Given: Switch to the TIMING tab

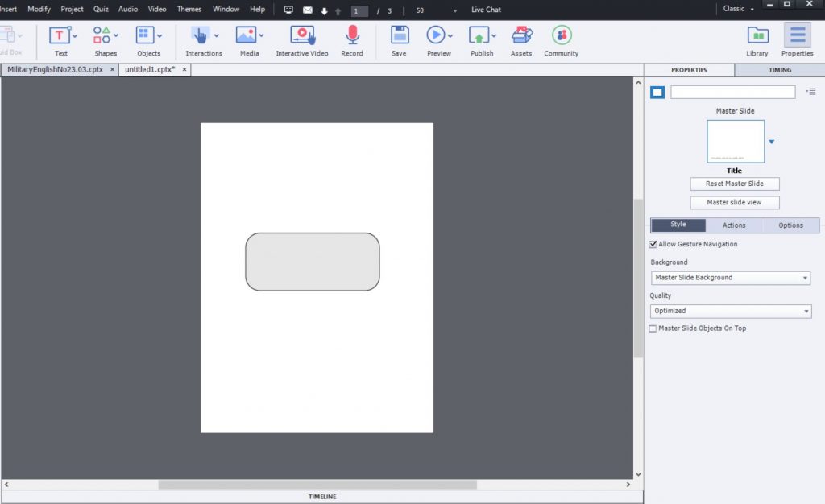Looking at the screenshot, I should point(778,70).
